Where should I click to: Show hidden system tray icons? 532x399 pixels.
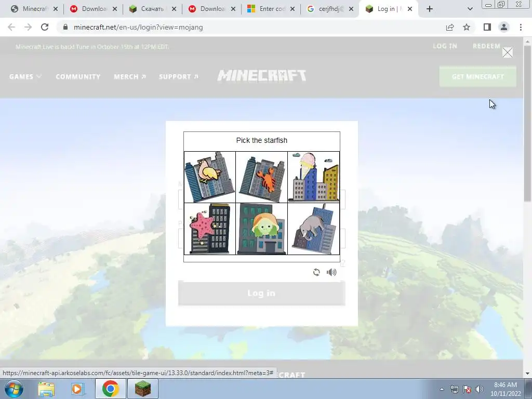(442, 389)
